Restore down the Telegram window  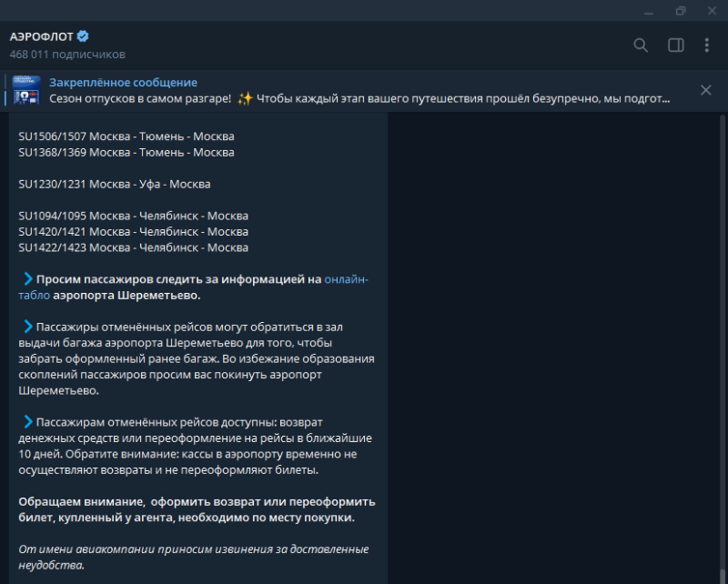[681, 11]
